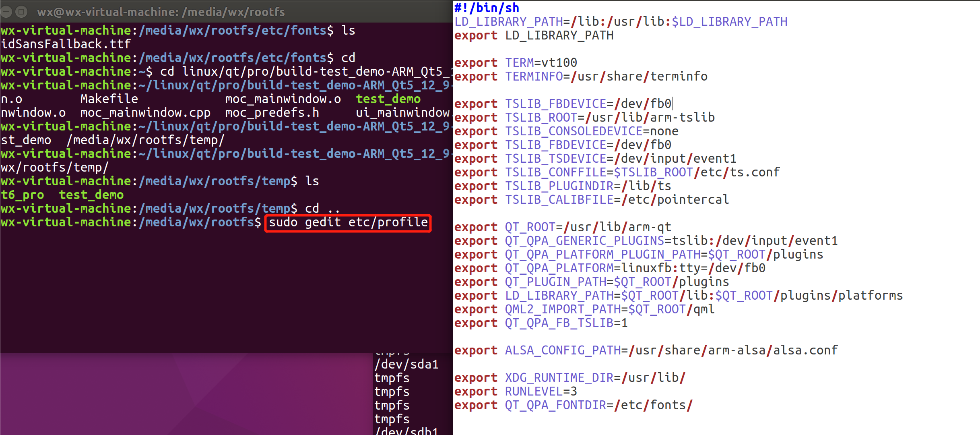
Task: Click t6_pro in the temp directory listing
Action: tap(23, 195)
